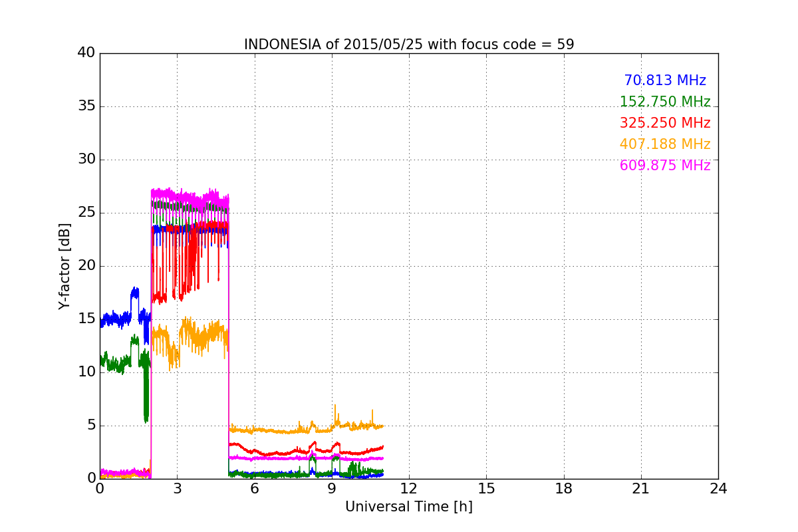The image size is (798, 532).
Task: Click y-axis tick label 10
Action: point(86,372)
